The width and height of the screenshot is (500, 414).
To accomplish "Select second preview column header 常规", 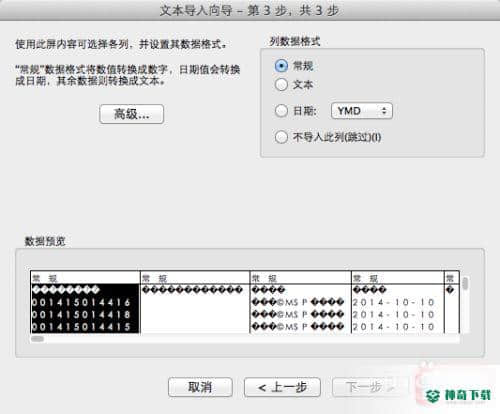I will tap(195, 278).
